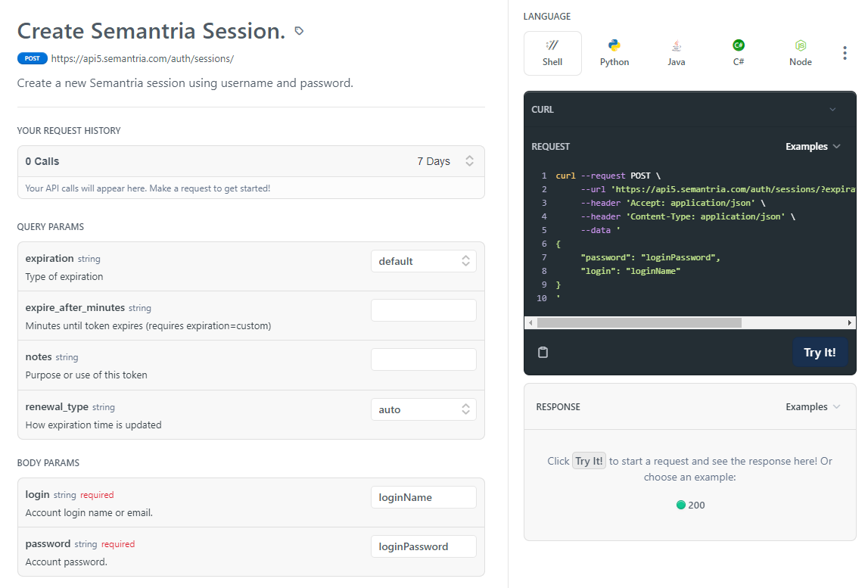Open the renewal_type auto dropdown
This screenshot has width=868, height=588.
pyautogui.click(x=424, y=409)
